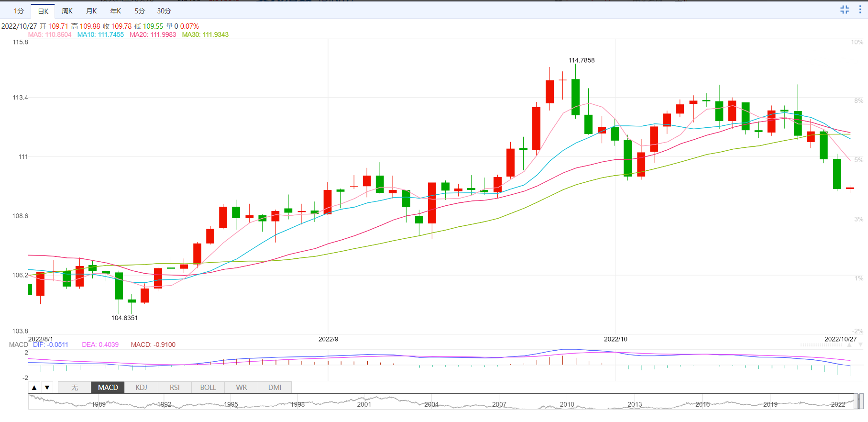This screenshot has width=868, height=422.
Task: Open the 周K weekly chart tab
Action: (x=67, y=11)
